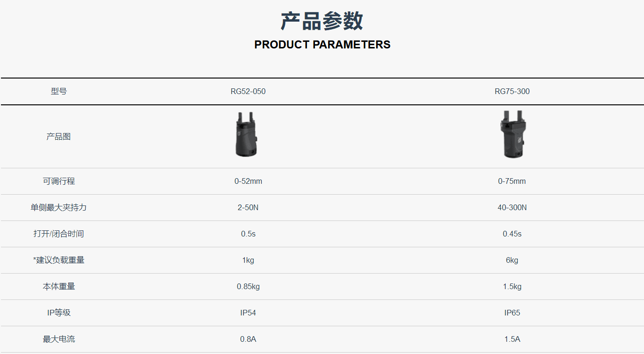Click the 打开/闭合时间 row label
The height and width of the screenshot is (354, 644).
(59, 234)
